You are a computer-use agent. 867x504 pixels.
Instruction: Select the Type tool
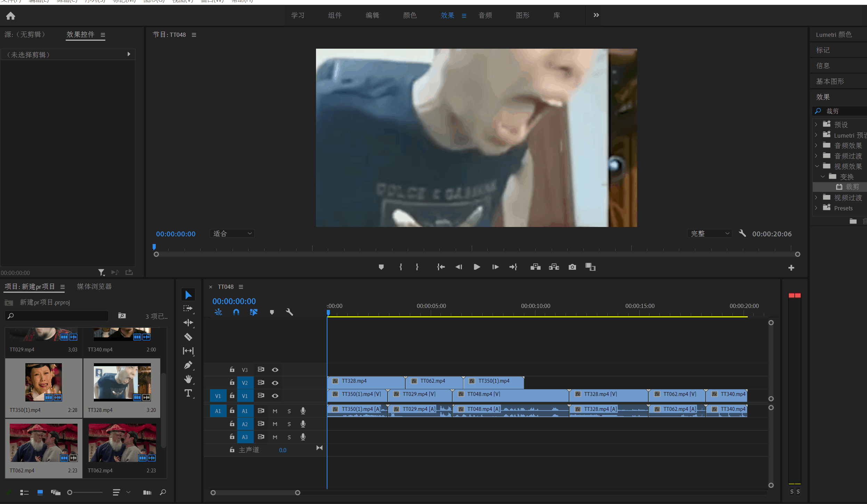point(188,393)
